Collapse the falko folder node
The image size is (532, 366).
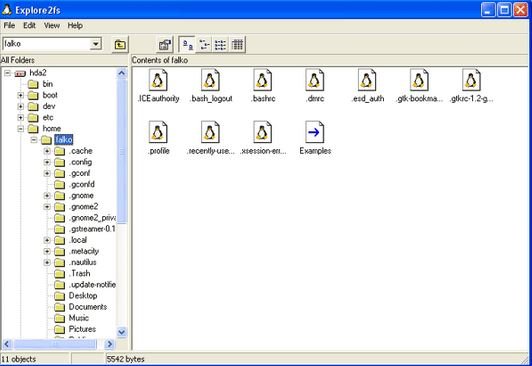(34, 140)
